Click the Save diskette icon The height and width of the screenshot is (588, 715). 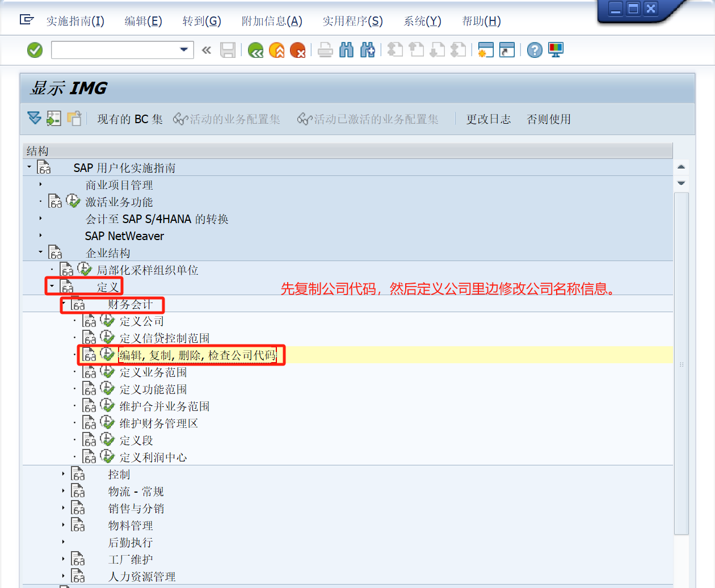point(228,50)
